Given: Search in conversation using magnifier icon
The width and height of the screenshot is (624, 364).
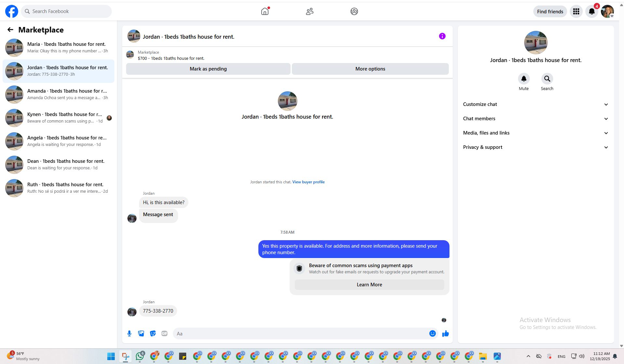Looking at the screenshot, I should 547,79.
